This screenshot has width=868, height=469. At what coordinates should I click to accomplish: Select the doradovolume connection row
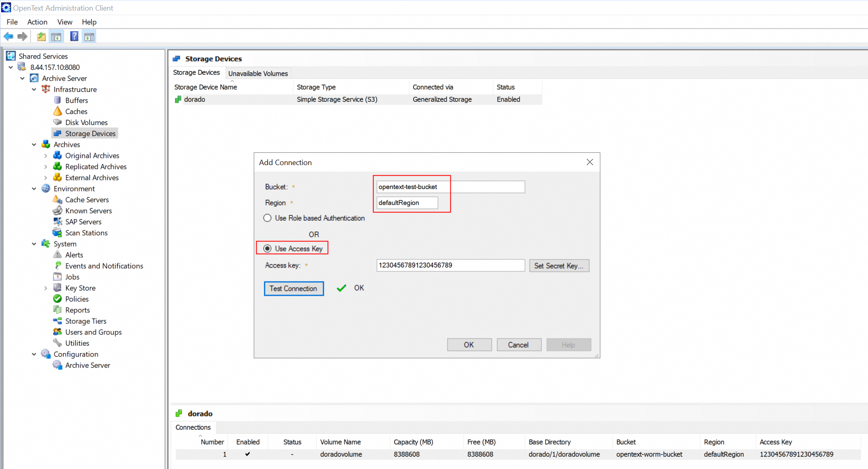(x=518, y=454)
